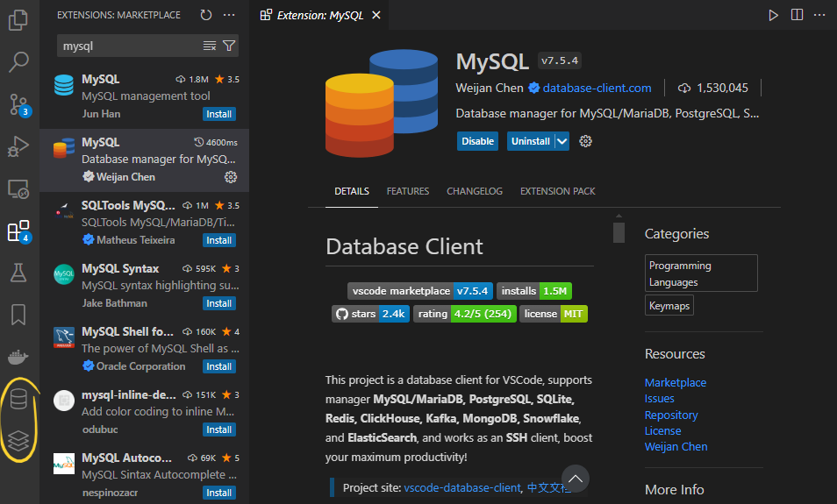
Task: Click the scroll-to-top arrow button
Action: [576, 479]
